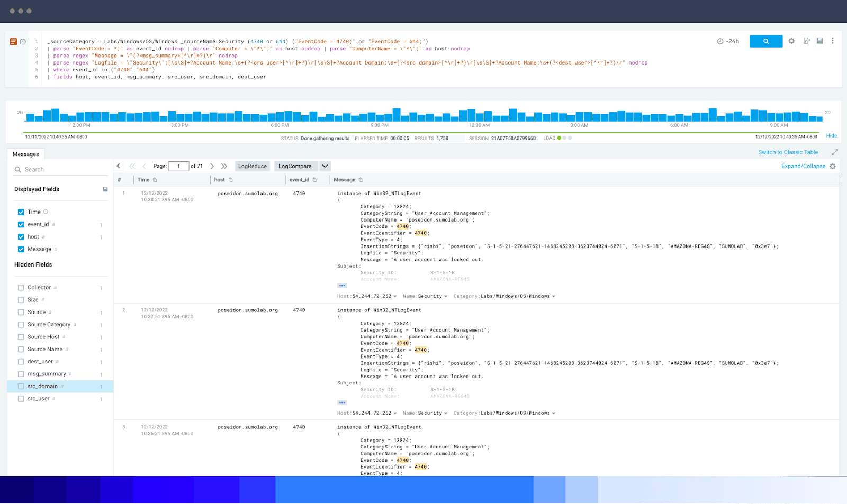
Task: Open the more options kebab menu
Action: (x=832, y=41)
